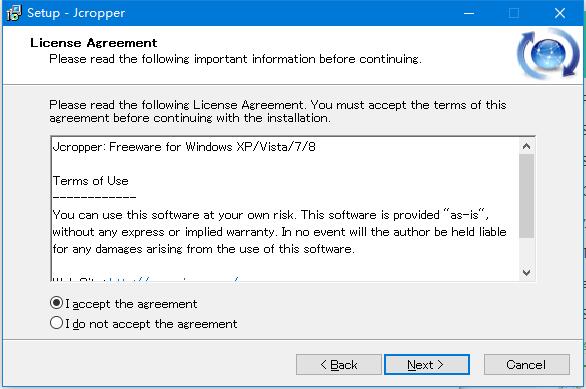Viewport: 586px width, 389px height.
Task: Click the Terms of Use line in license text
Action: (x=90, y=181)
